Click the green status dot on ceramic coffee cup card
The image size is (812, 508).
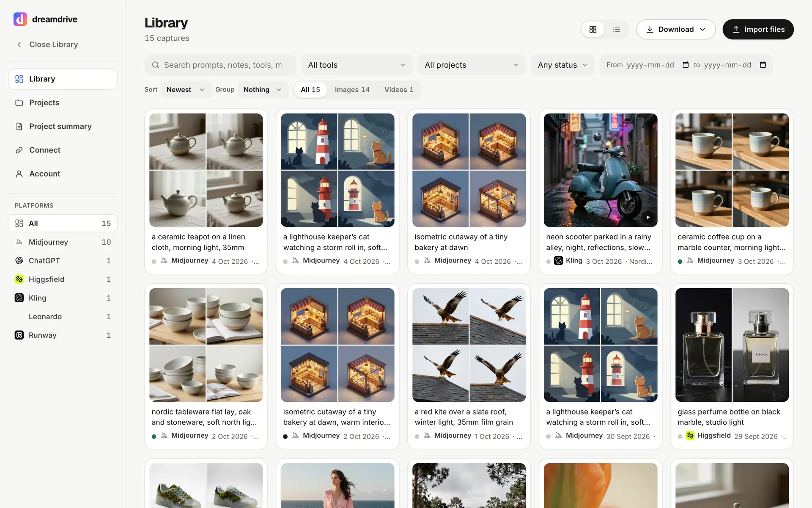(x=680, y=262)
